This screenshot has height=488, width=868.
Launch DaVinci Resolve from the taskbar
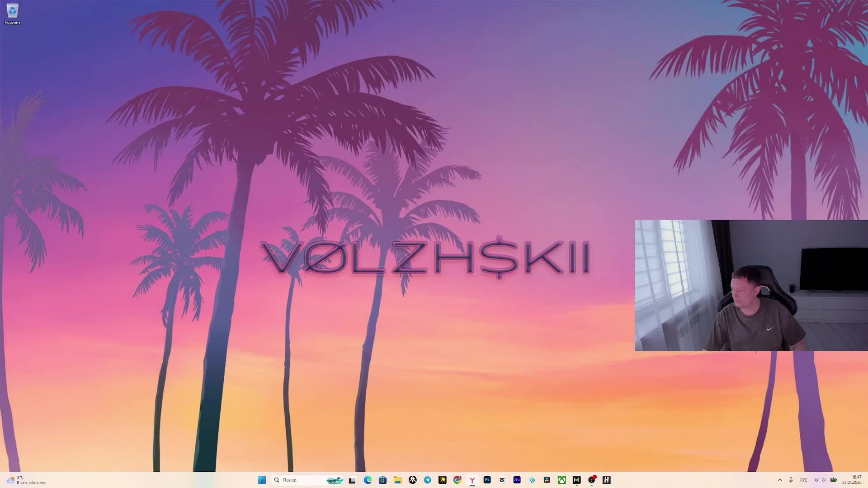point(547,480)
